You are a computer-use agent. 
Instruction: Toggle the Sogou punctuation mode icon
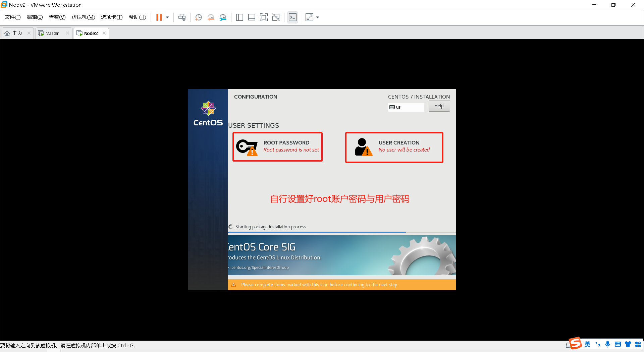(598, 344)
